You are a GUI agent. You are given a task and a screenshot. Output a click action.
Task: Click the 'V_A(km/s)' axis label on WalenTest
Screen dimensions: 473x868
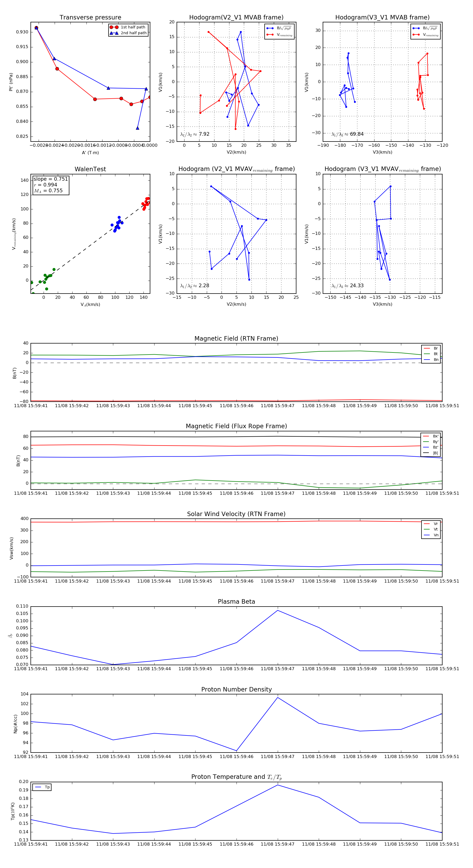tap(90, 305)
